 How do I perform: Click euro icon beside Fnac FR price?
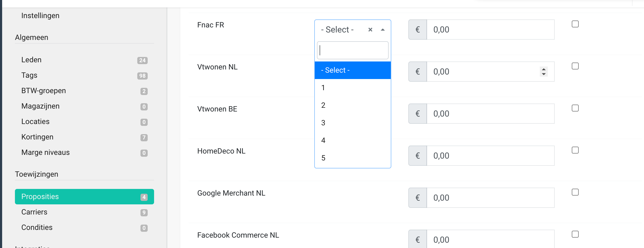pyautogui.click(x=417, y=30)
